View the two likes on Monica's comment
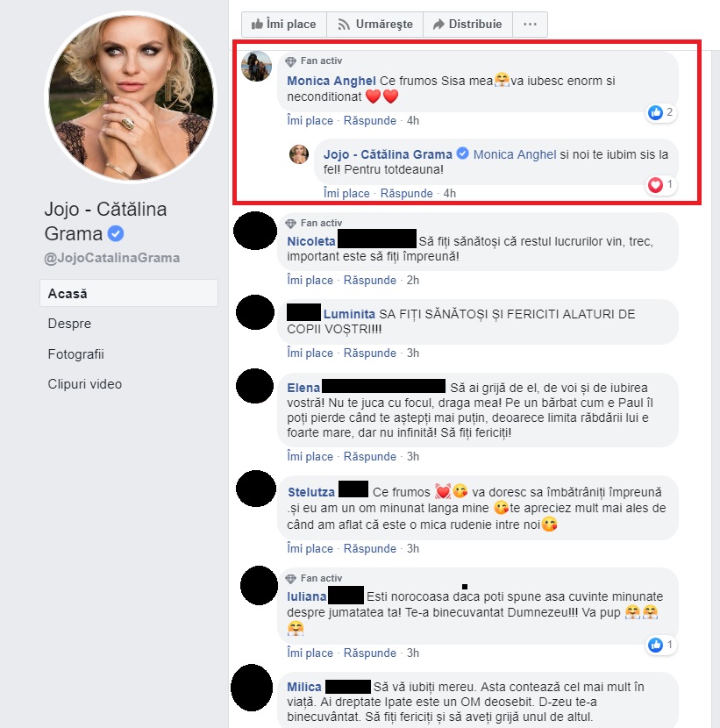 point(661,112)
